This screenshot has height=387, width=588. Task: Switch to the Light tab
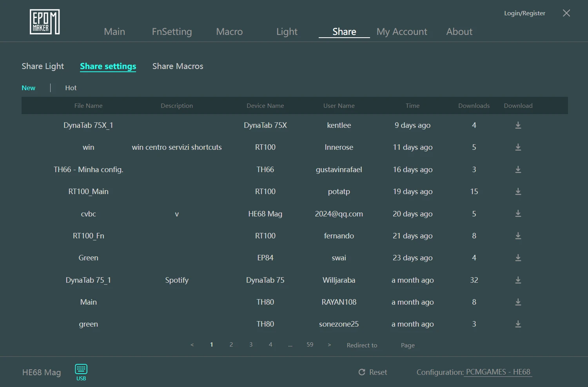pos(287,32)
